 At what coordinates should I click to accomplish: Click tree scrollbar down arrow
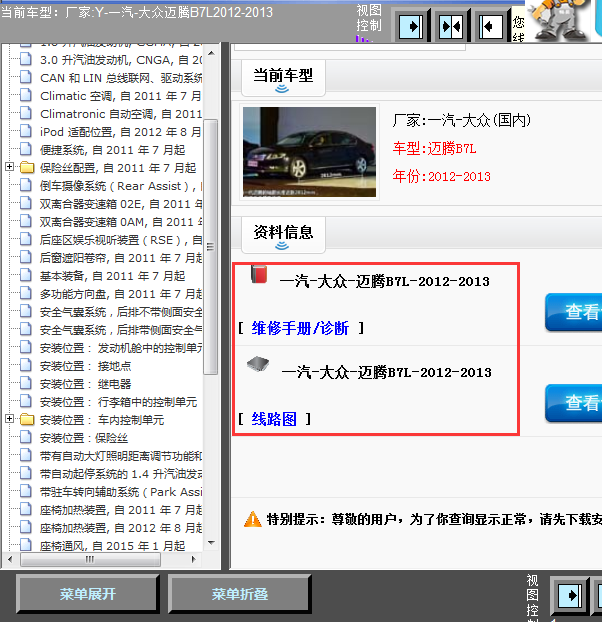(211, 543)
